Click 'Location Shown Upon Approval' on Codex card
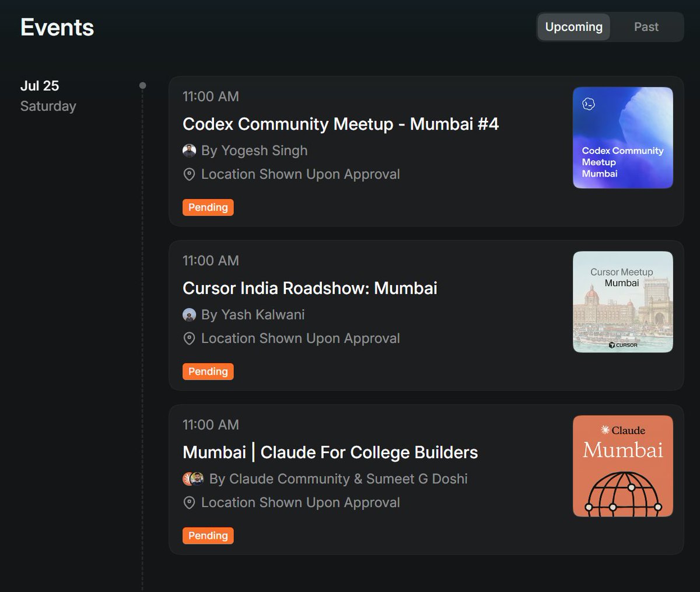700x592 pixels. tap(300, 174)
